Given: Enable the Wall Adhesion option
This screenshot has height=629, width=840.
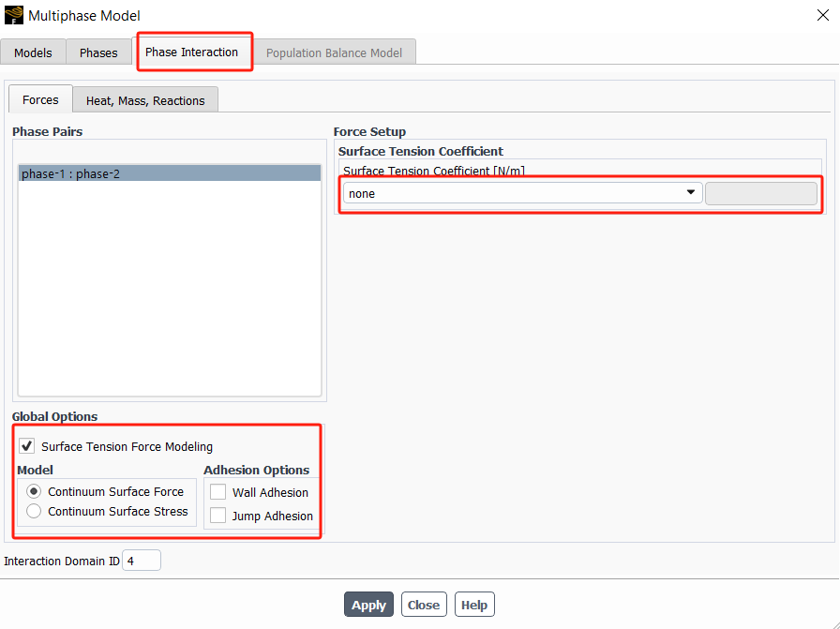Looking at the screenshot, I should (x=218, y=492).
